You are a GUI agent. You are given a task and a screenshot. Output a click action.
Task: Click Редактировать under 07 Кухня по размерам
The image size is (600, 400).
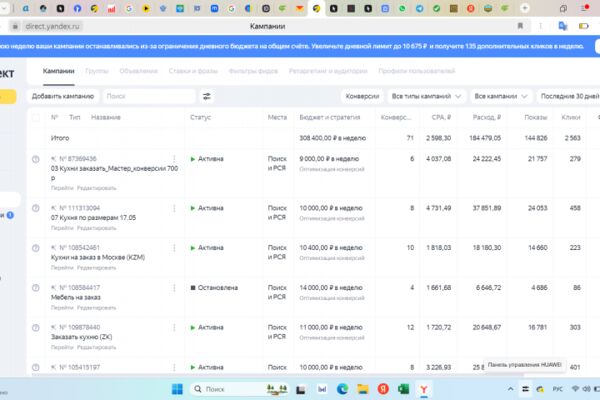96,228
